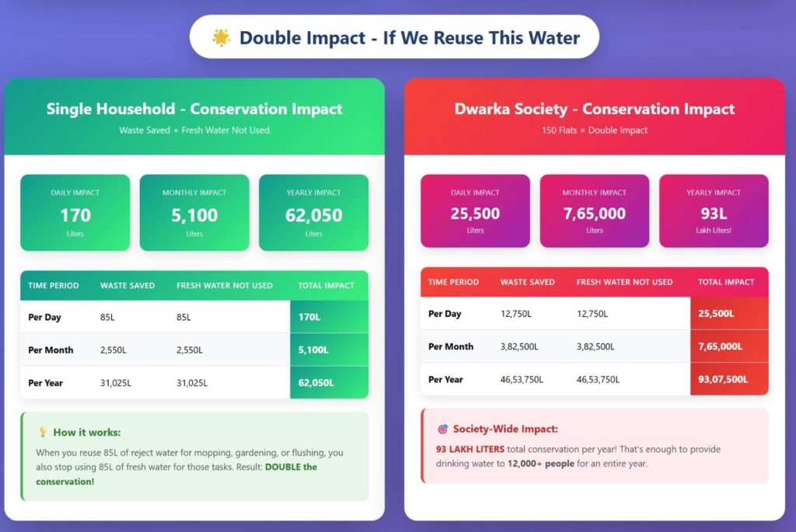Click the bold 93 LAKH LITERS text
Image resolution: width=796 pixels, height=532 pixels.
pos(470,450)
